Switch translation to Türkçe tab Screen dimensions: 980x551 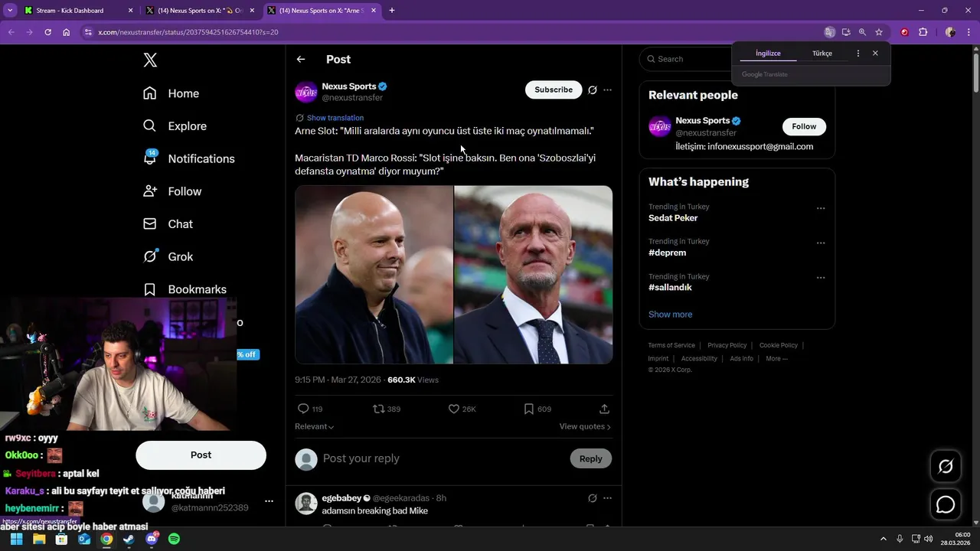(822, 54)
